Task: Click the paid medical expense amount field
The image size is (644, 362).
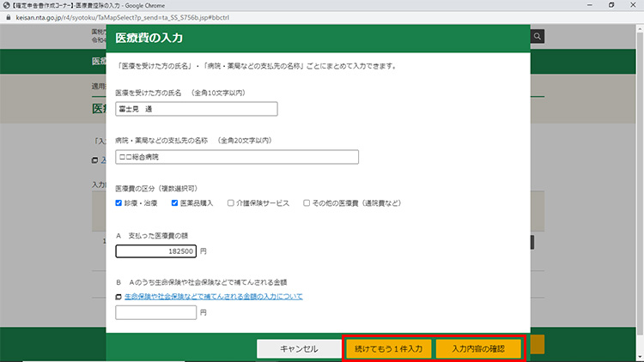Action: (x=155, y=251)
